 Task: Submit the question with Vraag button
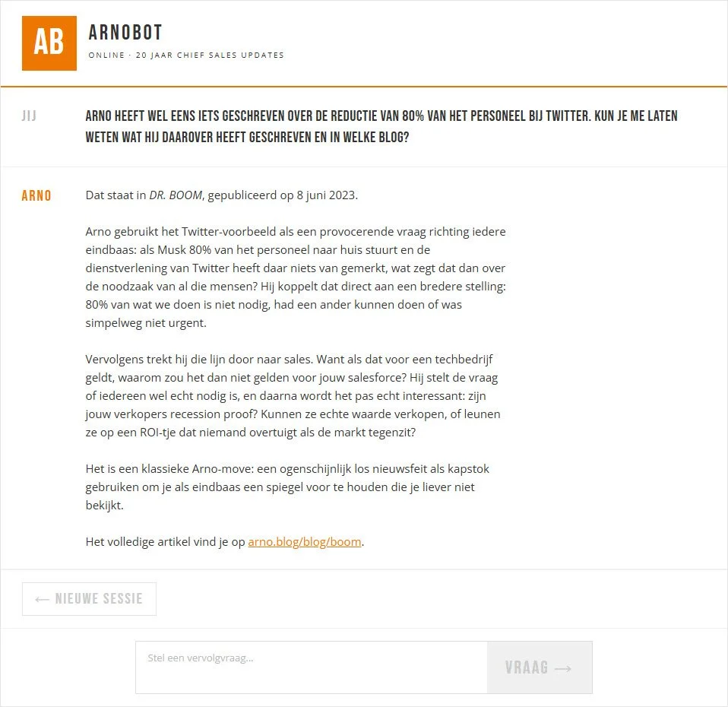[540, 667]
